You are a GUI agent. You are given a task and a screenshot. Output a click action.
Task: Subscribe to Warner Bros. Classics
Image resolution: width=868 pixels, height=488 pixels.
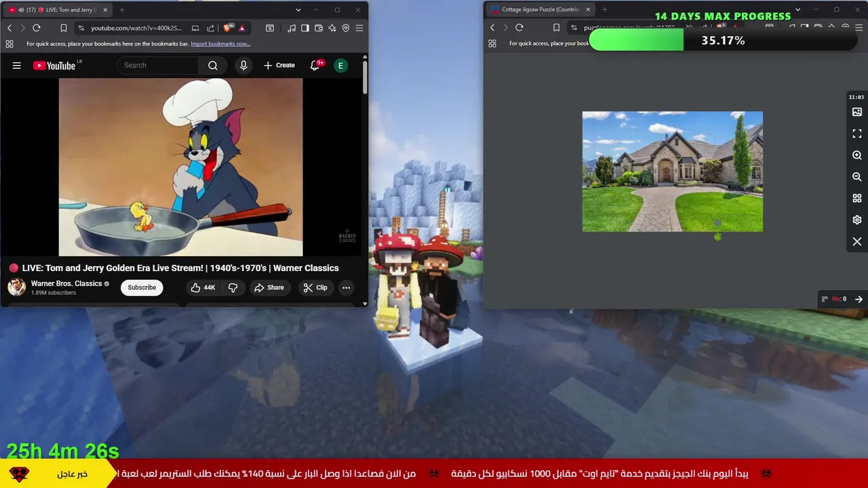tap(142, 287)
